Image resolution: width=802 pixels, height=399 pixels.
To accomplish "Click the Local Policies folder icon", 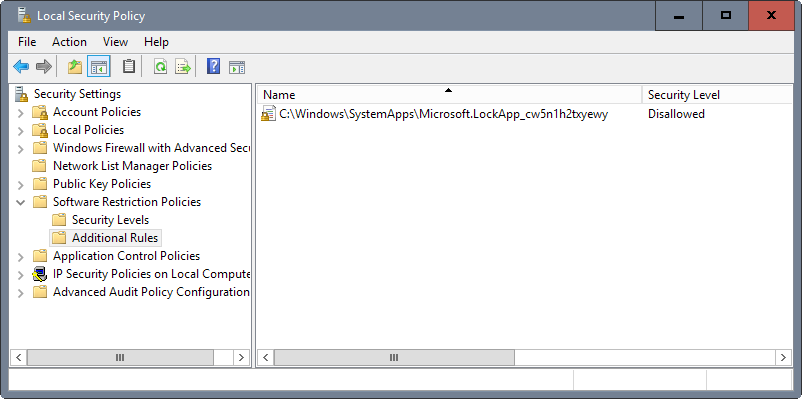I will (x=40, y=130).
